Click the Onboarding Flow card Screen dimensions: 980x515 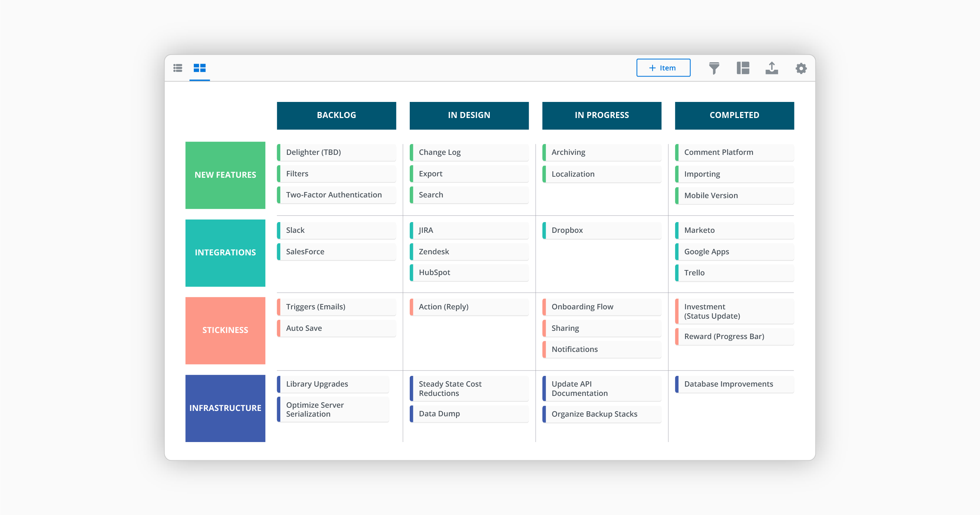pos(601,307)
